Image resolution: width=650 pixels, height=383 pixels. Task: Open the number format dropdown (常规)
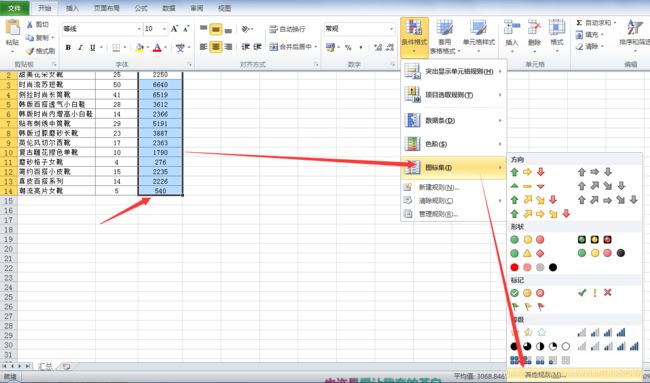(391, 29)
